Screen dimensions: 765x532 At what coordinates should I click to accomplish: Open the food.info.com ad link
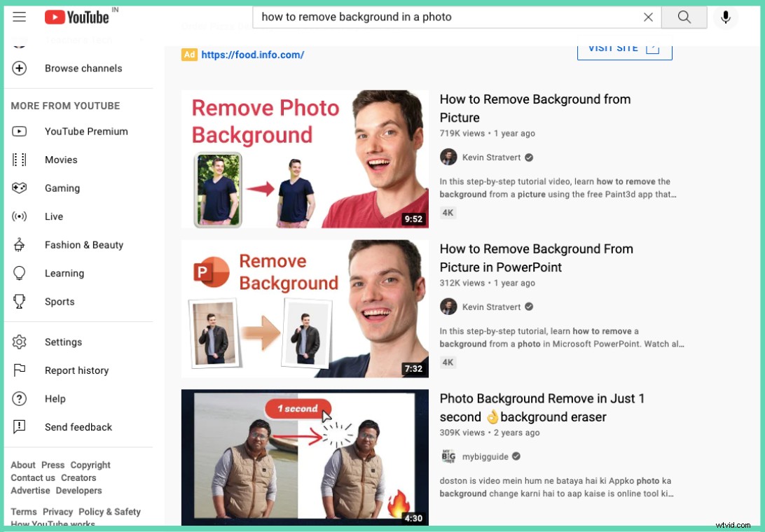pos(253,55)
